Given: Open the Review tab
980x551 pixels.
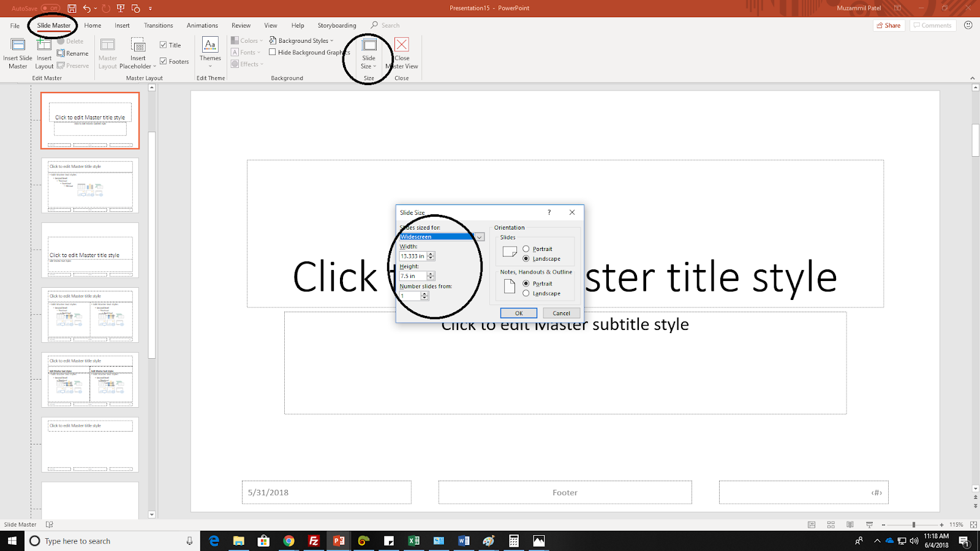Looking at the screenshot, I should [241, 26].
